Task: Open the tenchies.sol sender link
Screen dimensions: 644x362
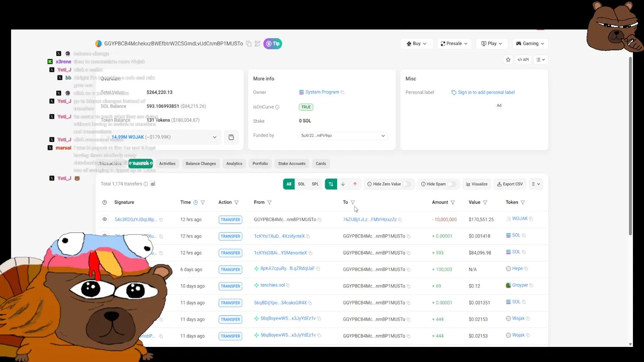Action: coord(272,286)
